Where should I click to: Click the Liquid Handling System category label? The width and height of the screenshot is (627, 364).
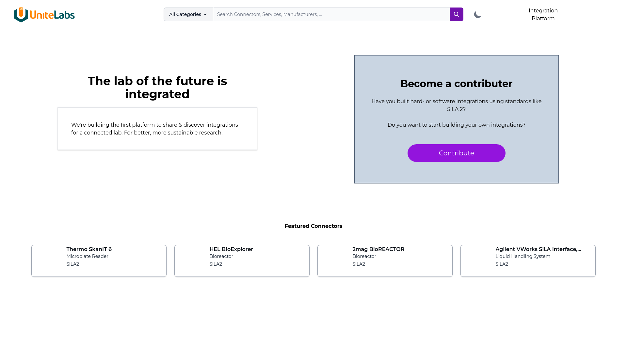(523, 256)
